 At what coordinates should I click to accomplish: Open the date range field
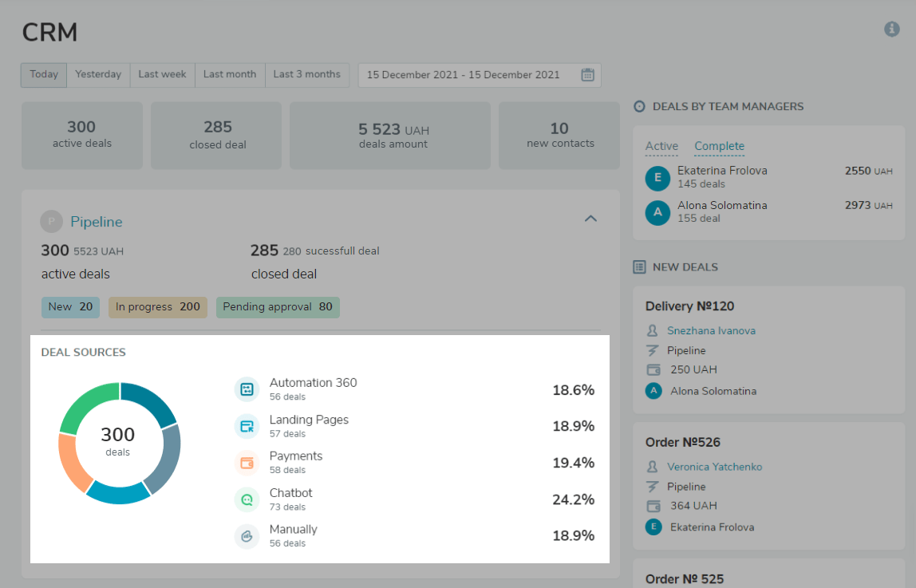463,74
